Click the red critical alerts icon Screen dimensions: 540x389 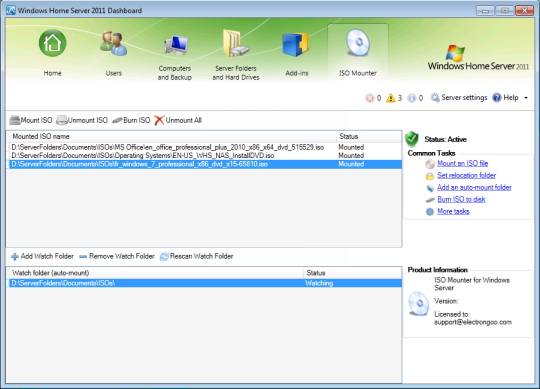tap(370, 98)
